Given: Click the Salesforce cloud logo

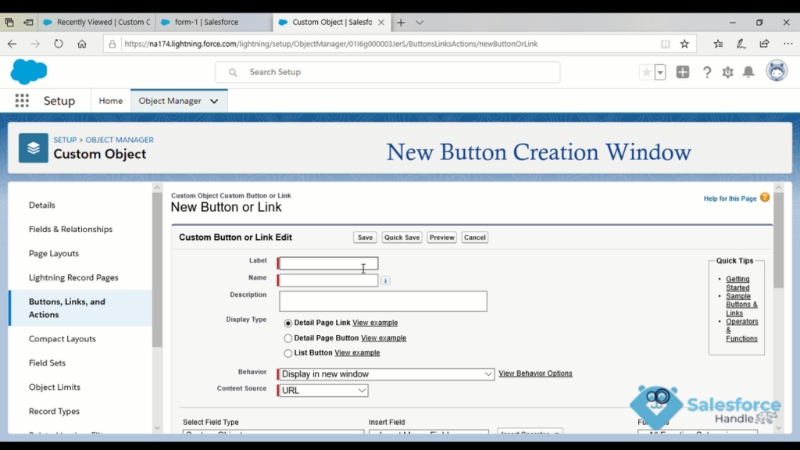Looking at the screenshot, I should (x=29, y=71).
